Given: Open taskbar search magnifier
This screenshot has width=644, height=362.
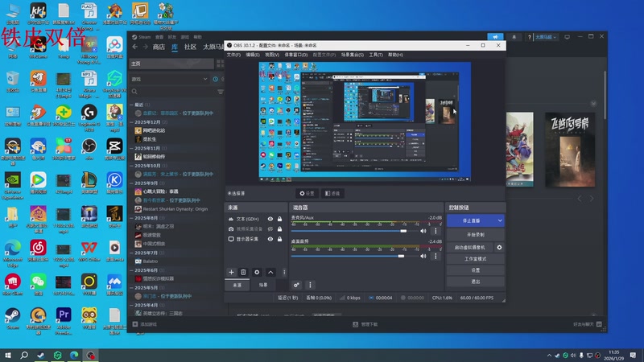Looking at the screenshot, I should point(24,355).
